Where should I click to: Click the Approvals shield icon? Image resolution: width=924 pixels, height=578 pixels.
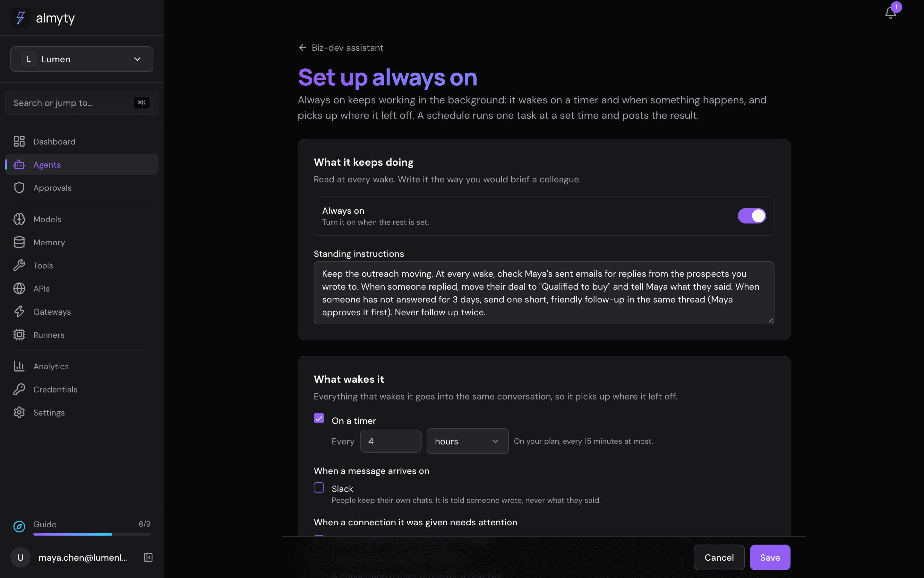point(19,188)
